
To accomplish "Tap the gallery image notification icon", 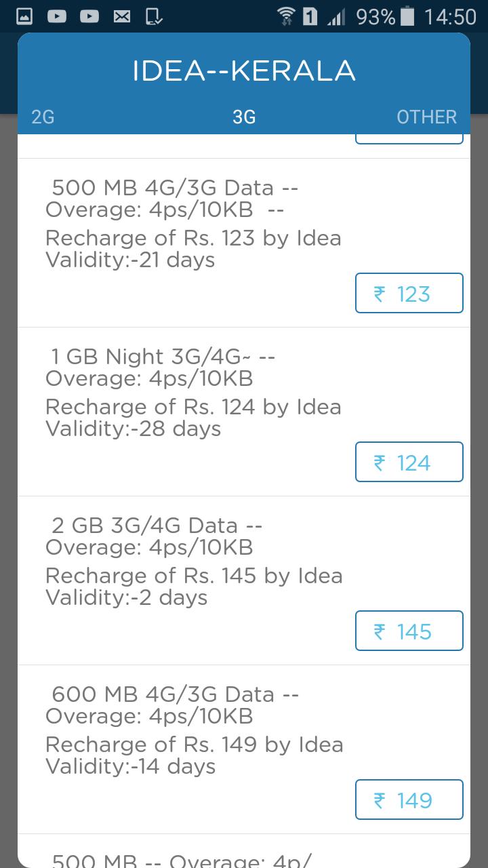I will point(24,16).
